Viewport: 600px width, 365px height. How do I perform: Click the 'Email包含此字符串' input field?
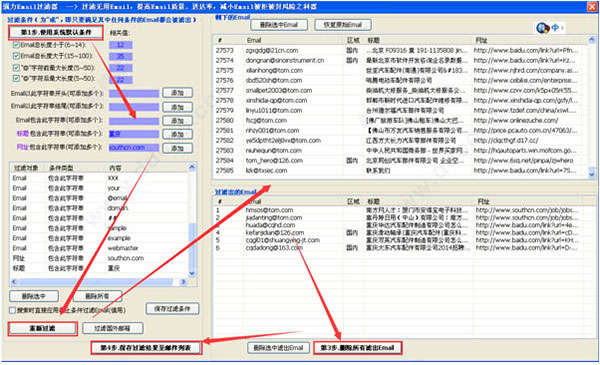[x=134, y=121]
